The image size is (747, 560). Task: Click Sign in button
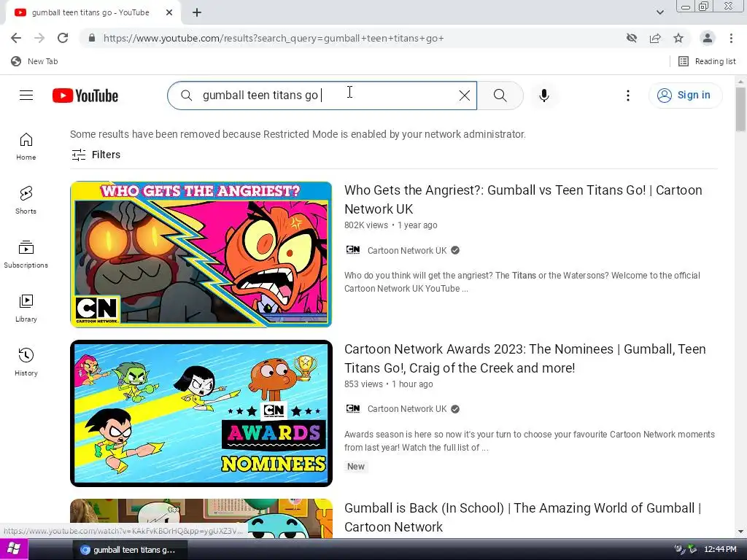(x=685, y=96)
